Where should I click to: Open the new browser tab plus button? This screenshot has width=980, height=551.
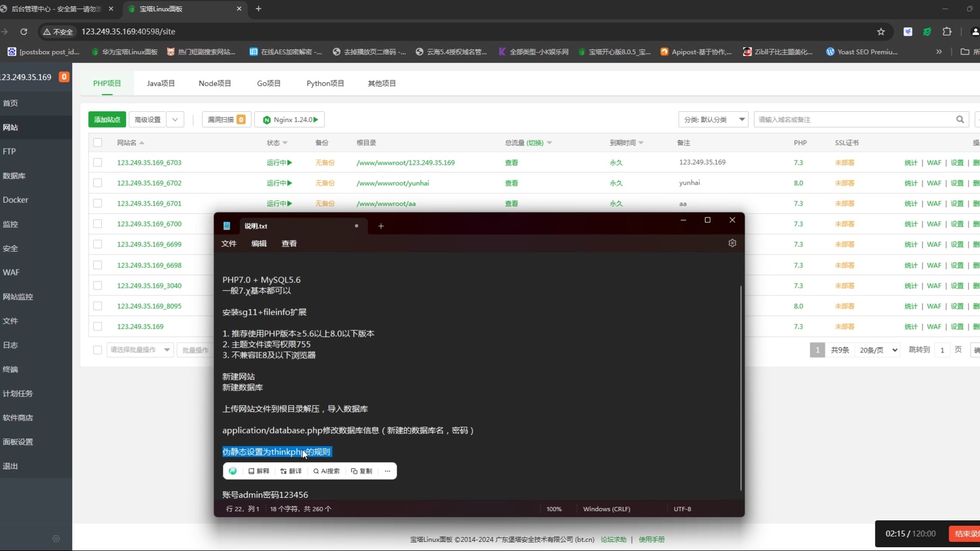coord(258,9)
